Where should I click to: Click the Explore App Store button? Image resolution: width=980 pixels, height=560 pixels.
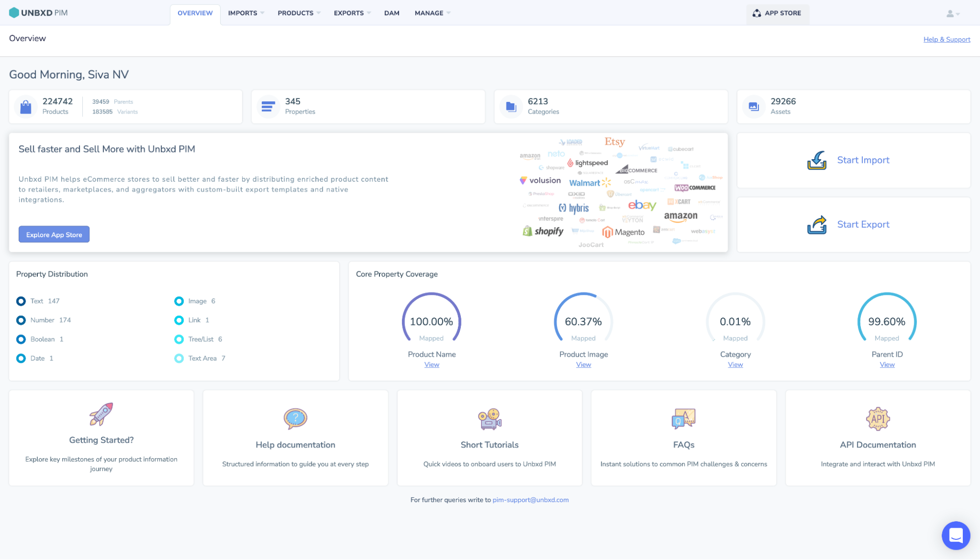click(x=54, y=234)
